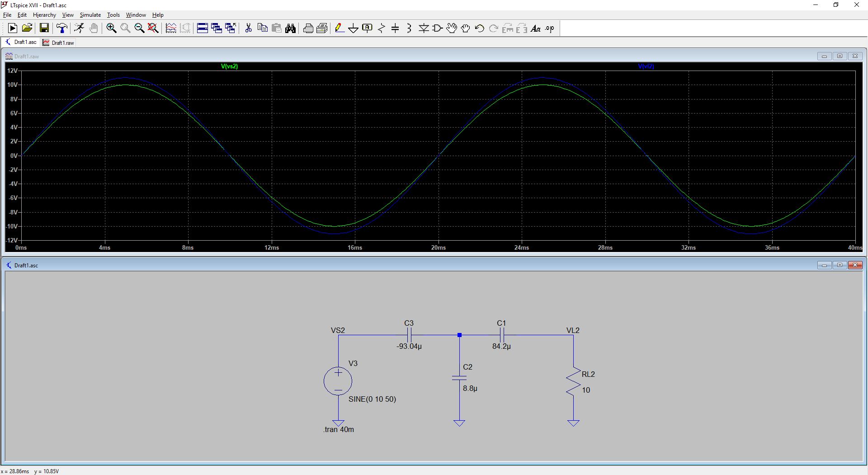Choose the Inductor component tool
The width and height of the screenshot is (868, 475).
click(409, 28)
